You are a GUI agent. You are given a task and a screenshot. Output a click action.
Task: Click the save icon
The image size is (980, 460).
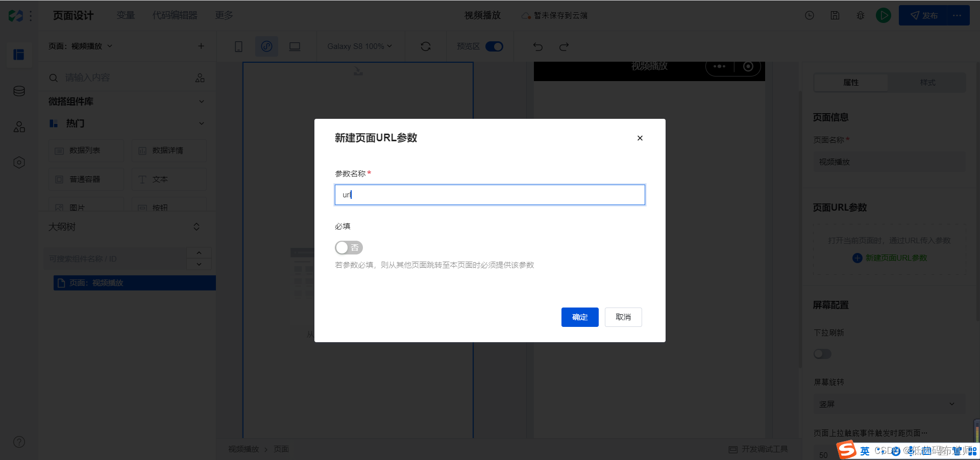(835, 15)
